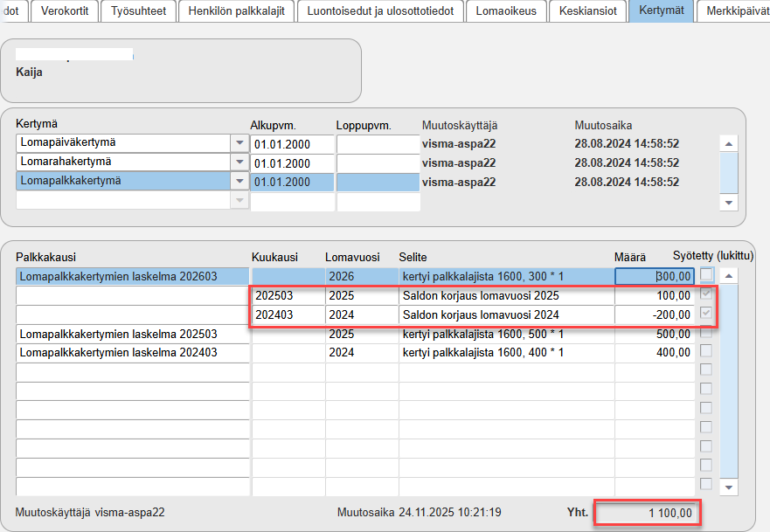Click Loppupvm. field of Lomapalkkakertymä row
Screen dimensions: 770x532
pos(378,182)
